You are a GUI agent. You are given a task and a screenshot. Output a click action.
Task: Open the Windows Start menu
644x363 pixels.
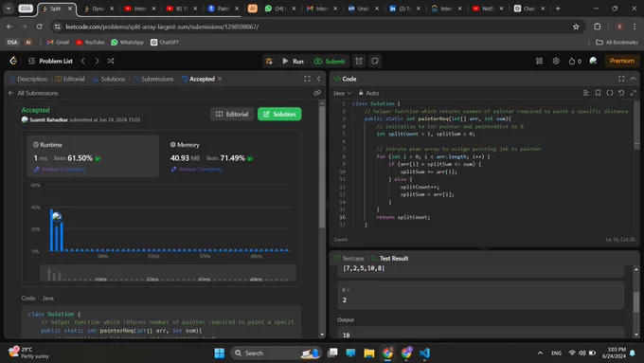tap(220, 354)
